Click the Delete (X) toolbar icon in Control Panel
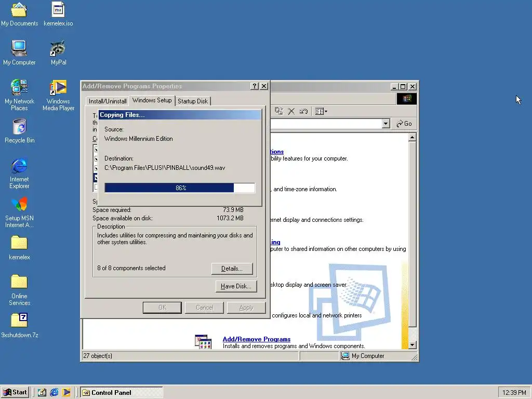Screen dimensions: 532x399 291,111
